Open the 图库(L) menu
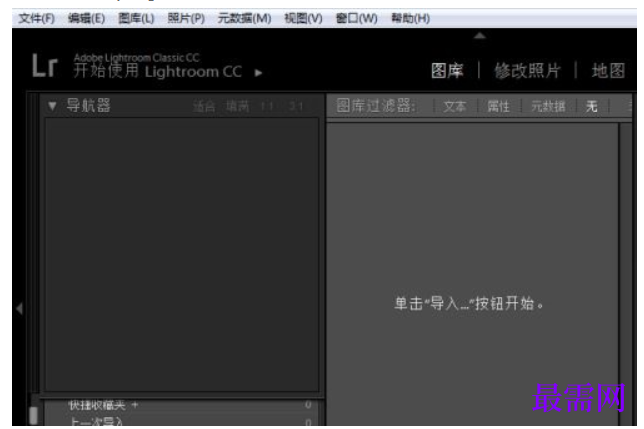644x429 pixels. (x=136, y=18)
